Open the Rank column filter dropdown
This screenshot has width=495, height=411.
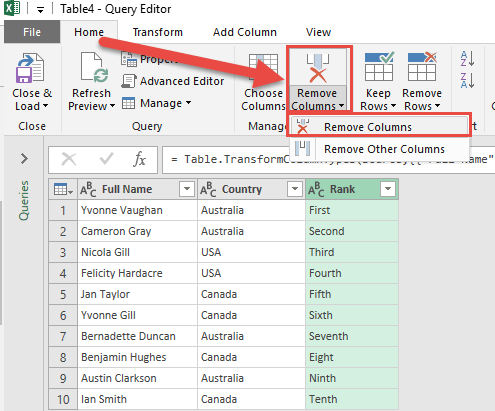click(x=388, y=189)
